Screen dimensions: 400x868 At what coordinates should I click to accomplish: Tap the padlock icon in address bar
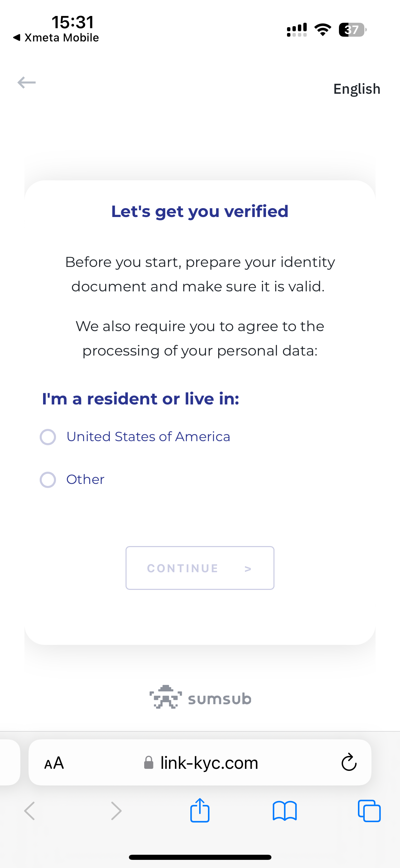point(149,762)
